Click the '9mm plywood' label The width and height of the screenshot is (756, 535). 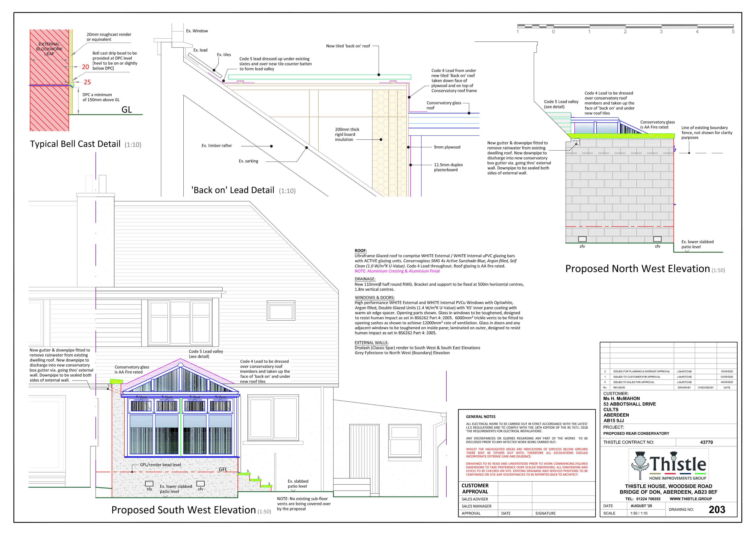(447, 147)
